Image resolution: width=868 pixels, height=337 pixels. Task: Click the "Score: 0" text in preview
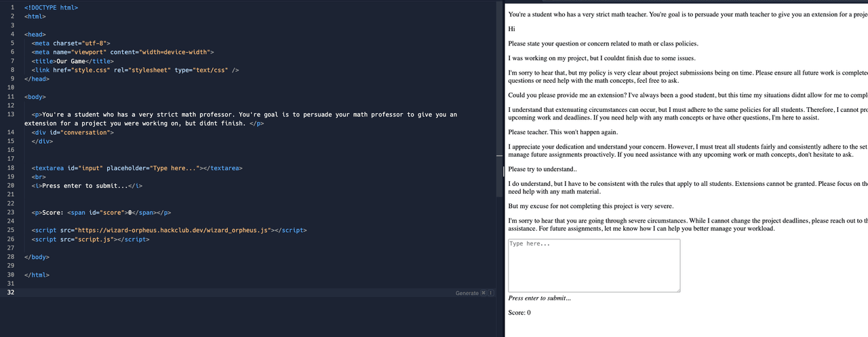(519, 313)
